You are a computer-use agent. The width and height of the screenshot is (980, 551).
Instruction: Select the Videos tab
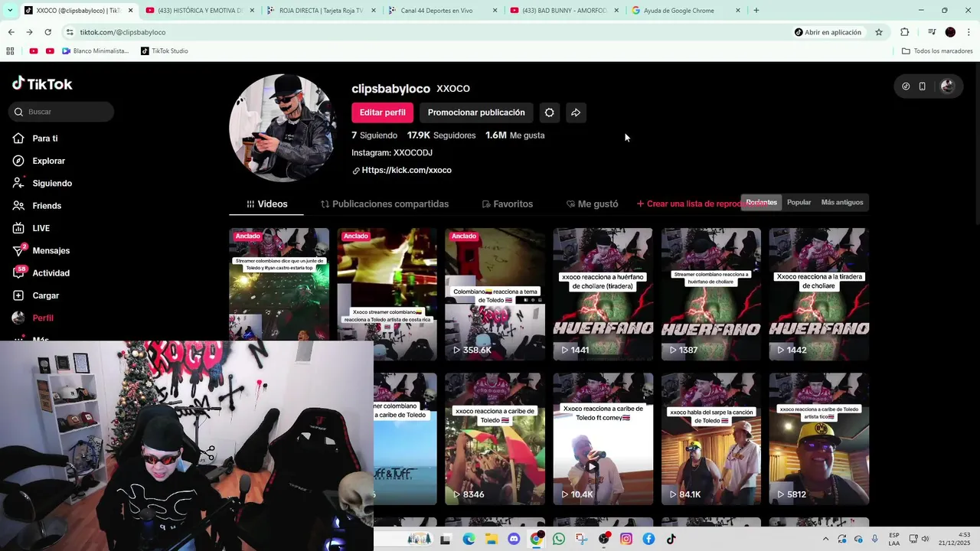tap(266, 204)
